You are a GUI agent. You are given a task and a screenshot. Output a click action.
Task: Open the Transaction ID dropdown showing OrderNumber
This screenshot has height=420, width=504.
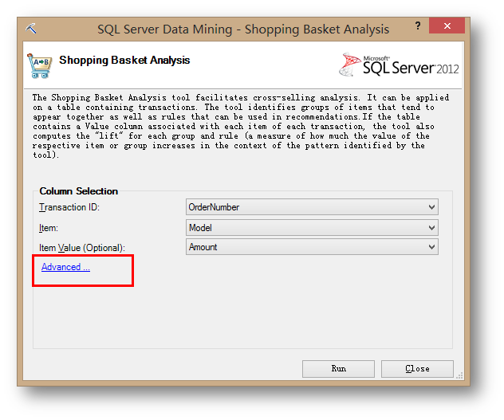pyautogui.click(x=312, y=207)
